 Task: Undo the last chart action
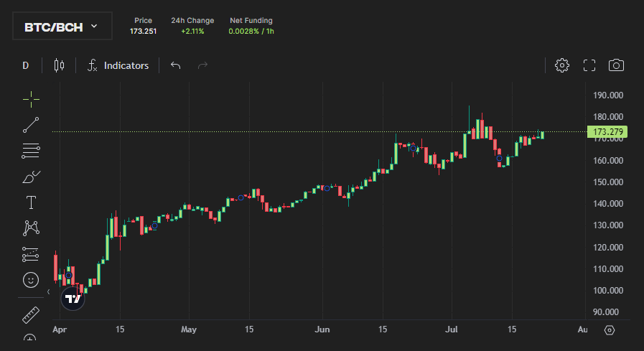(x=175, y=65)
